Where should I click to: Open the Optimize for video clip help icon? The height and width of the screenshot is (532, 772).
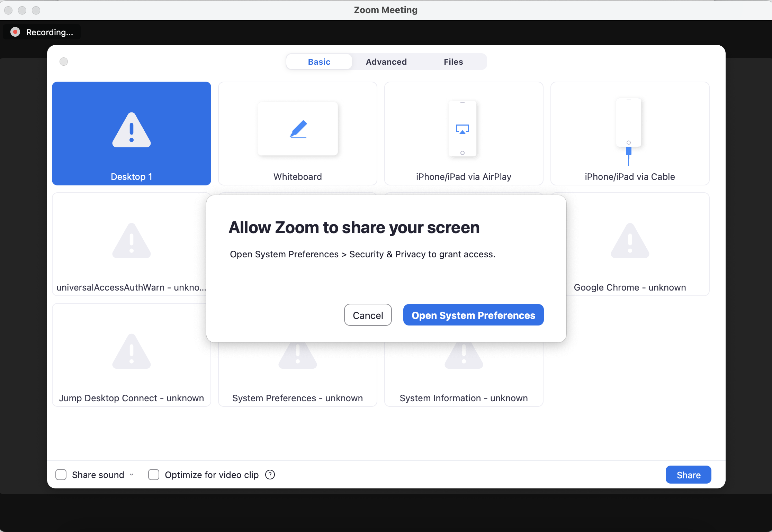click(x=270, y=475)
